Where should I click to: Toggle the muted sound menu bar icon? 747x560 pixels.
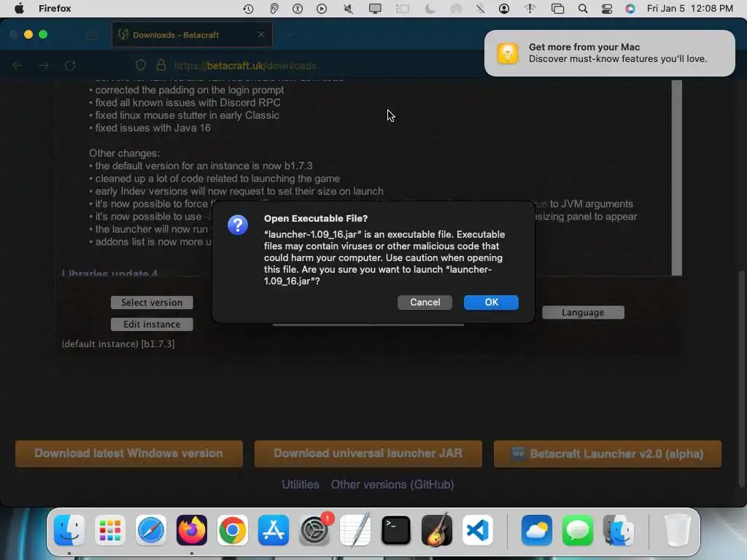[348, 9]
